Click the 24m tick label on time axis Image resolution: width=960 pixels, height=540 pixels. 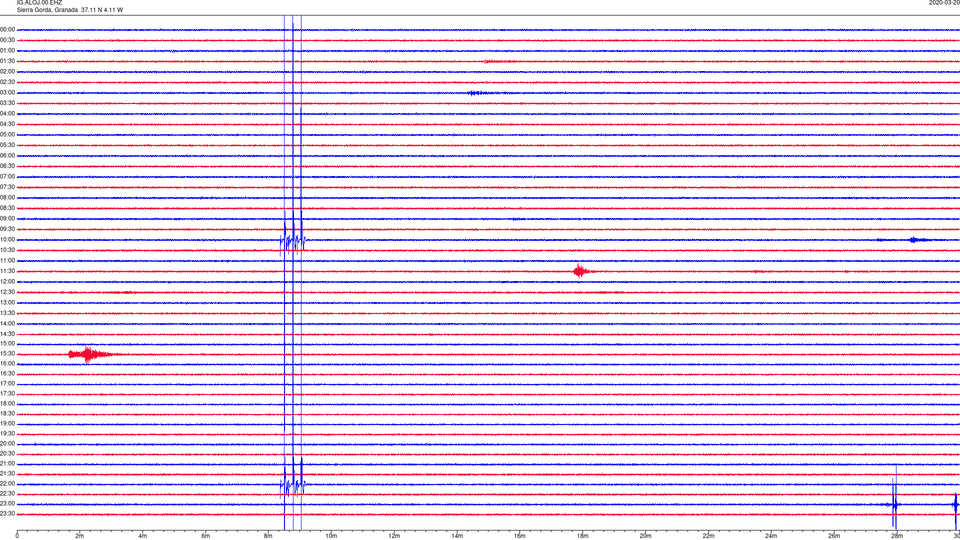771,536
